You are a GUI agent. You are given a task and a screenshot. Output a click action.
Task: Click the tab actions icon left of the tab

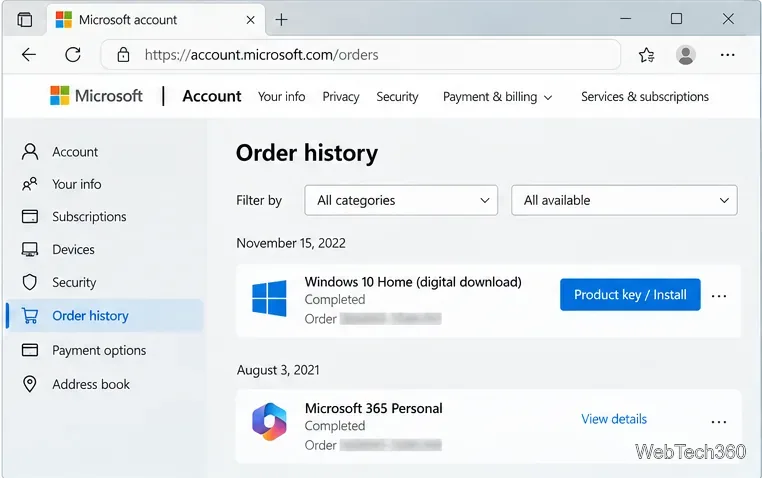pos(25,20)
